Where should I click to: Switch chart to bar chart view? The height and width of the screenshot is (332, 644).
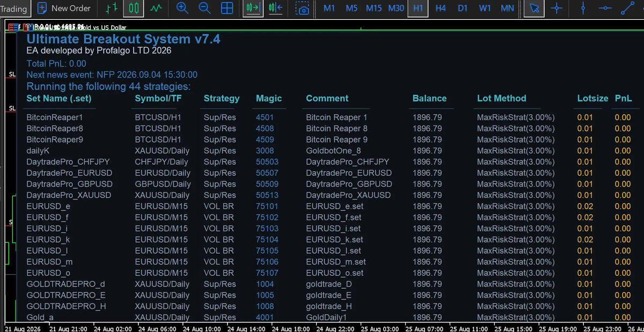click(x=111, y=8)
